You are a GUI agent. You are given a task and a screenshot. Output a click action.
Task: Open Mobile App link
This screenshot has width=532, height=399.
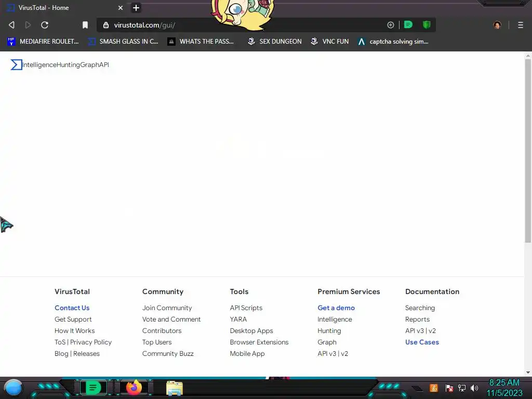tap(247, 353)
